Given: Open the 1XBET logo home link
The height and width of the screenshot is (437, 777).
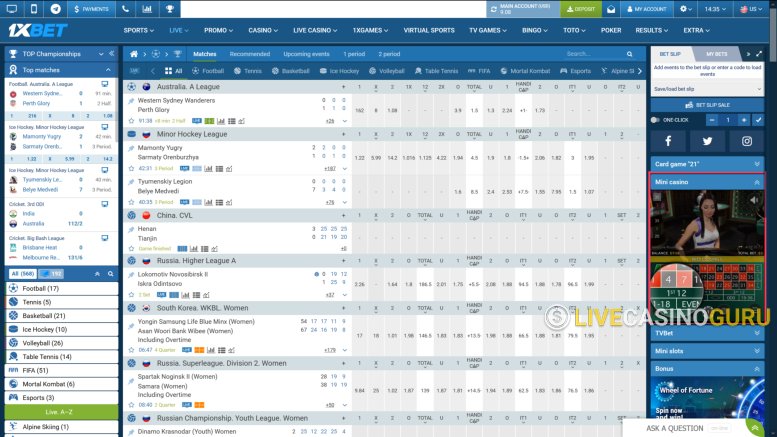Looking at the screenshot, I should point(38,30).
